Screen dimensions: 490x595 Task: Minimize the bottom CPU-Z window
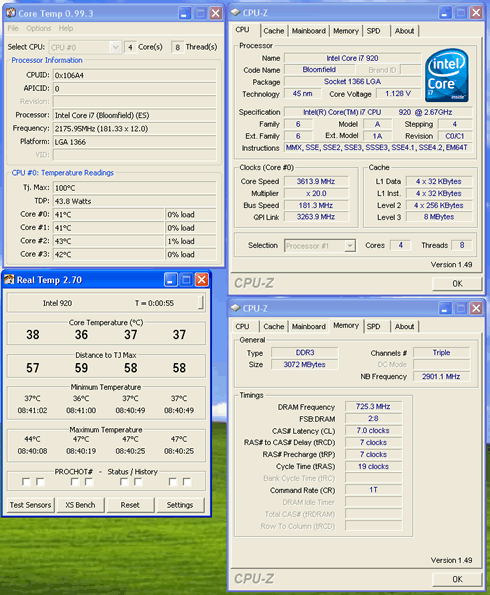pyautogui.click(x=445, y=308)
